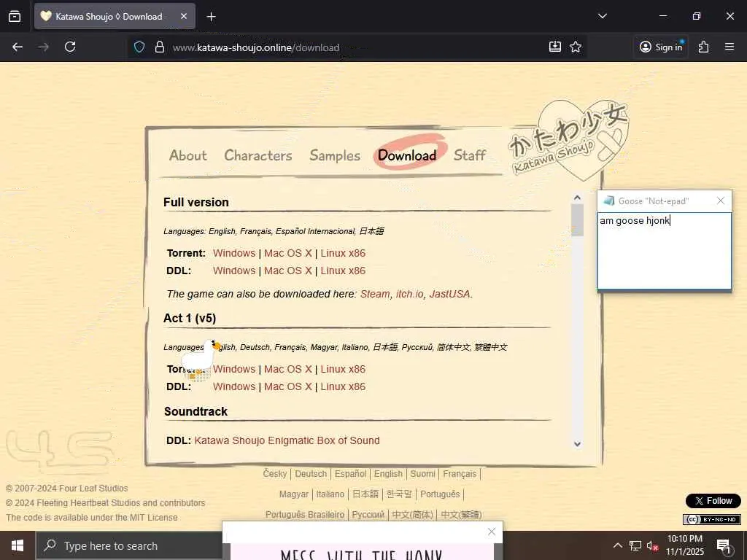The height and width of the screenshot is (560, 747).
Task: Open the itch.io download link
Action: 409,295
